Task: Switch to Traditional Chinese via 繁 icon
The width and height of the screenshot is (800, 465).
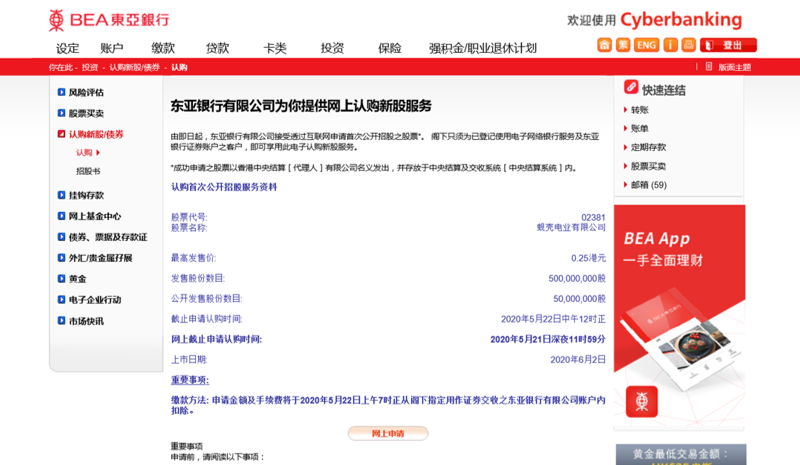Action: (x=623, y=45)
